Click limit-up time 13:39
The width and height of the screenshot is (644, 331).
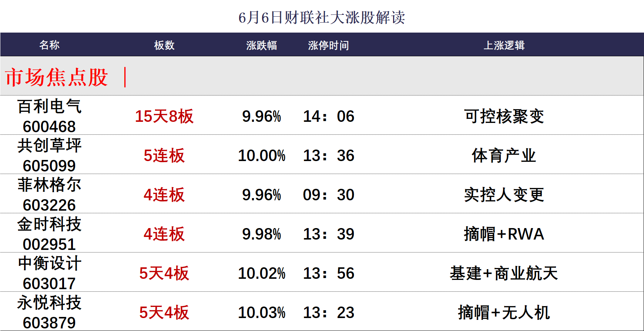329,234
